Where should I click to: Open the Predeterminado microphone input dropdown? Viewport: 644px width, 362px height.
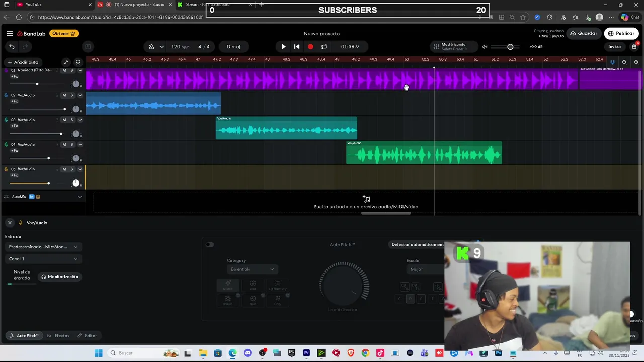(43, 247)
